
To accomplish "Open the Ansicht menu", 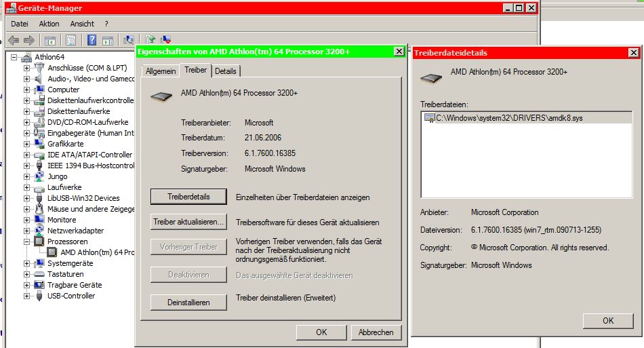I will coord(82,24).
